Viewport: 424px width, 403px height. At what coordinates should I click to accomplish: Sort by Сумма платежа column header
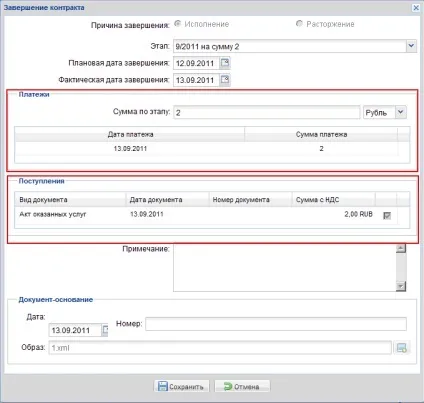[x=321, y=134]
